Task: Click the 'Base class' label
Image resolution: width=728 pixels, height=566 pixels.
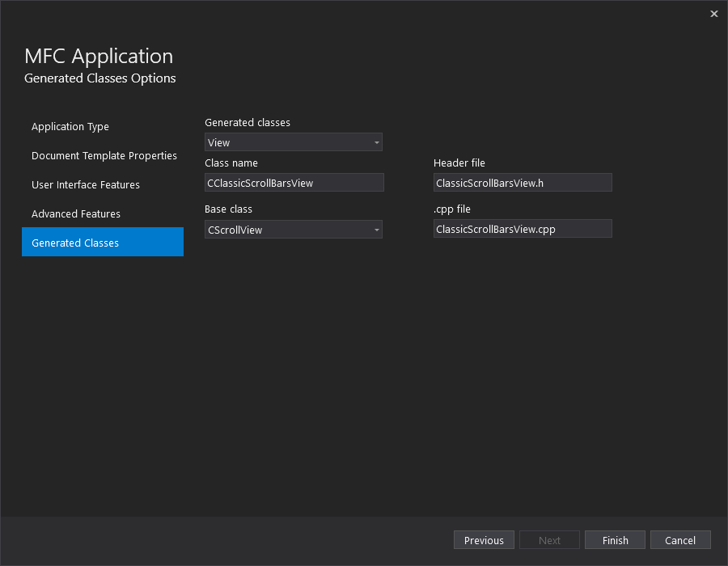Action: 228,209
